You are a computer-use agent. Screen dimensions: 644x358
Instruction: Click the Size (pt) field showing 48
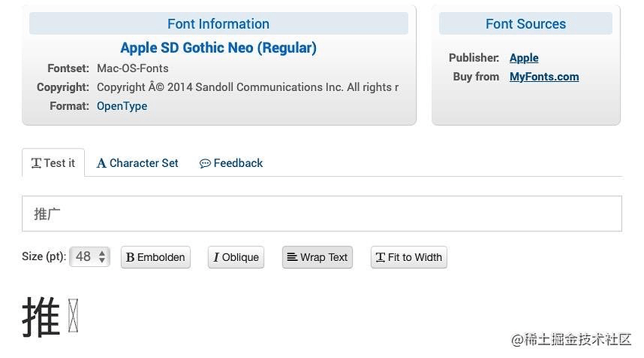pos(89,257)
